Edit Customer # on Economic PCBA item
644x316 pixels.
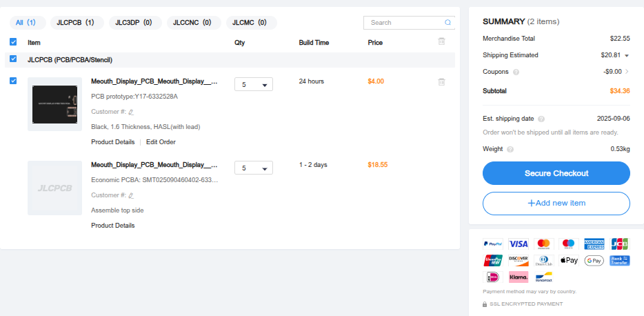tap(131, 195)
